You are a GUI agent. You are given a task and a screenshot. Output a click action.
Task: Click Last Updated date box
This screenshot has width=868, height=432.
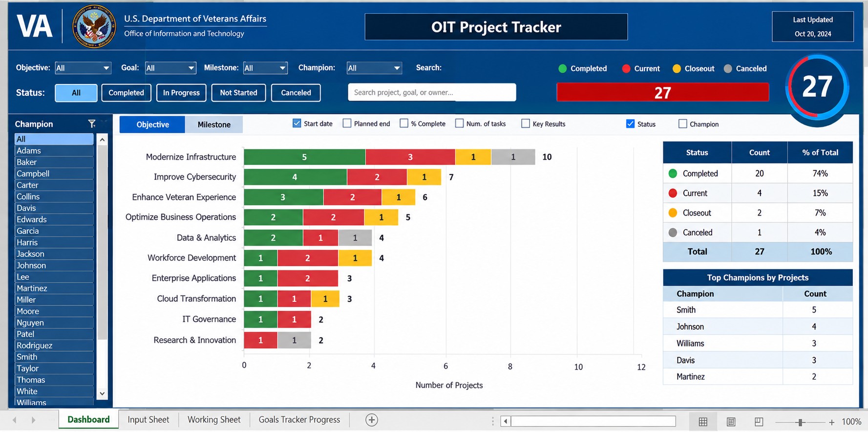(x=813, y=27)
